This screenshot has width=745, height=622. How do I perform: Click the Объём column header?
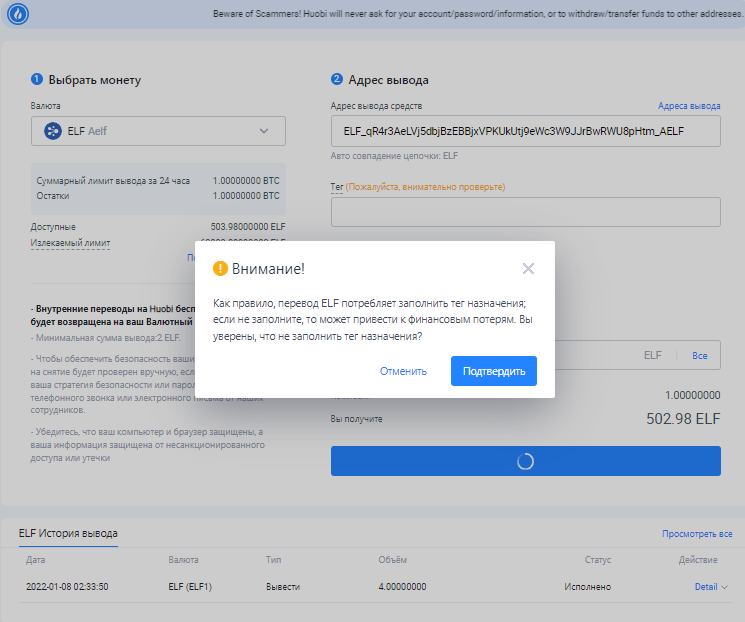pos(392,560)
